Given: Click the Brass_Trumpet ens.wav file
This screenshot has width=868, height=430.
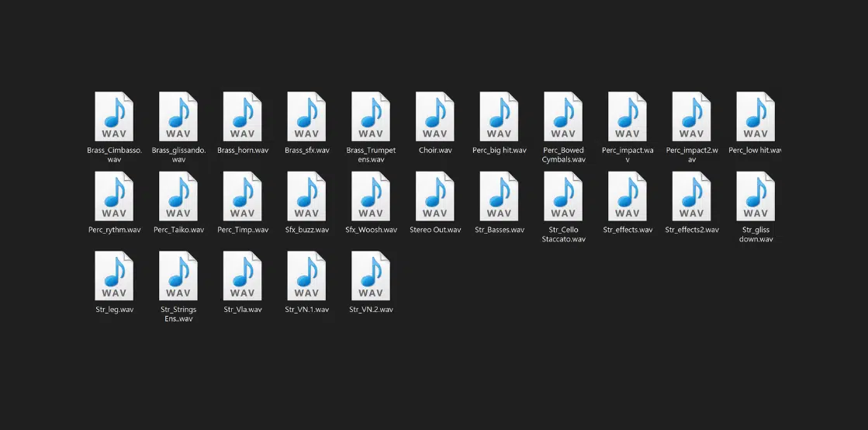Looking at the screenshot, I should coord(371,116).
